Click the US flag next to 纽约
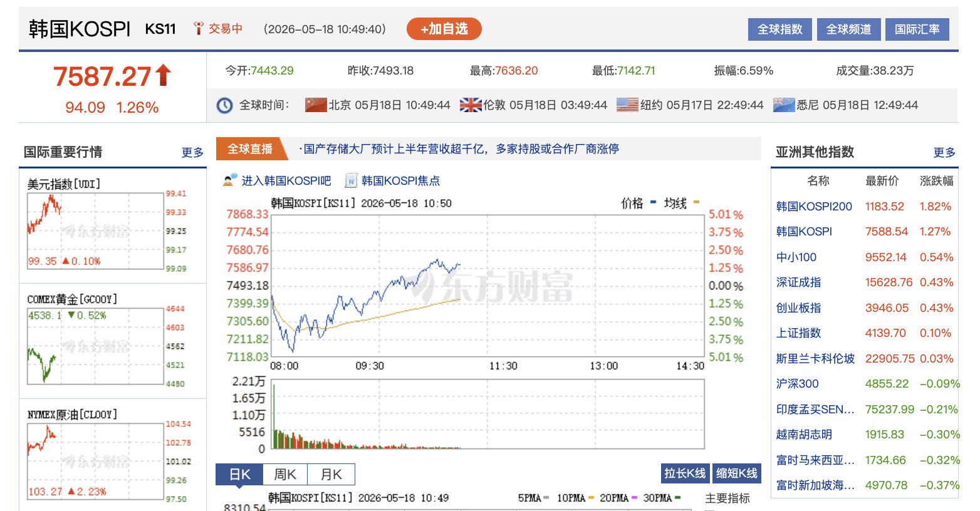The image size is (980, 511). 627,105
